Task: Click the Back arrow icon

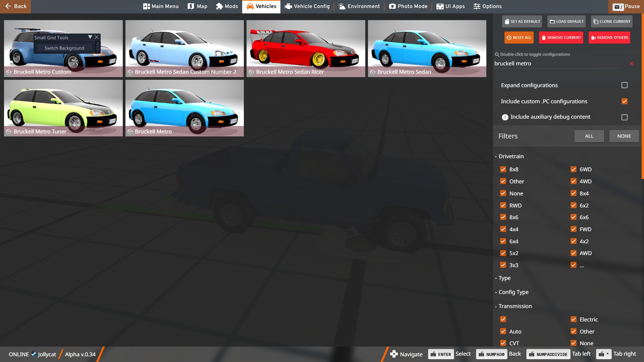Action: click(8, 6)
